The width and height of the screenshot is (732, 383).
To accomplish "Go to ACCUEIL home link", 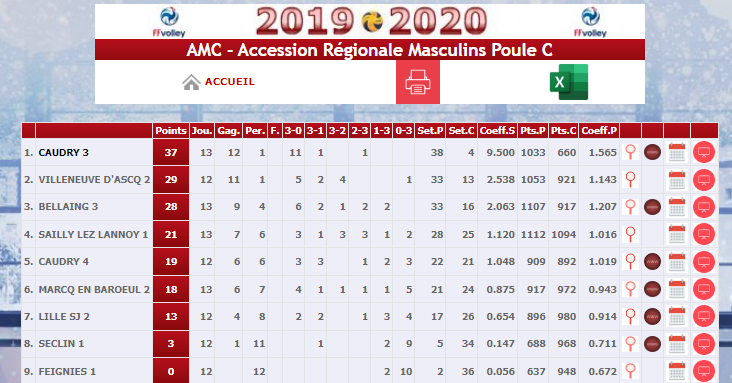I will tap(230, 82).
